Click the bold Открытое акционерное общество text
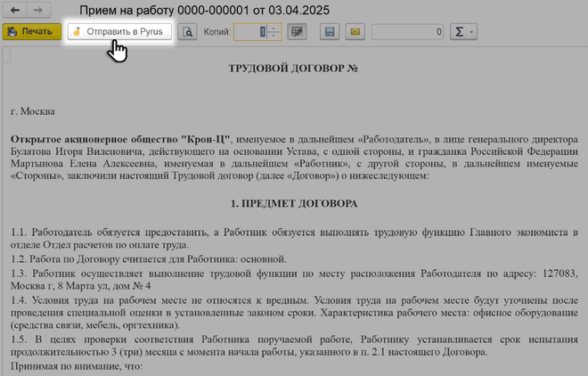This screenshot has height=376, width=588. tap(120, 139)
